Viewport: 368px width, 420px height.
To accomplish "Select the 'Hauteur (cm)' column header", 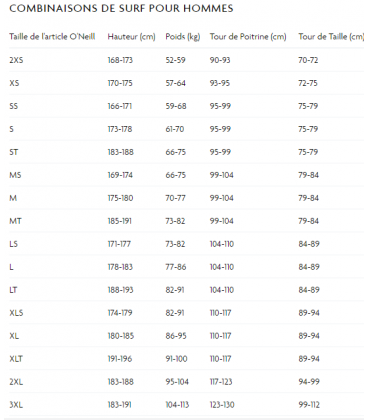I will coord(131,37).
